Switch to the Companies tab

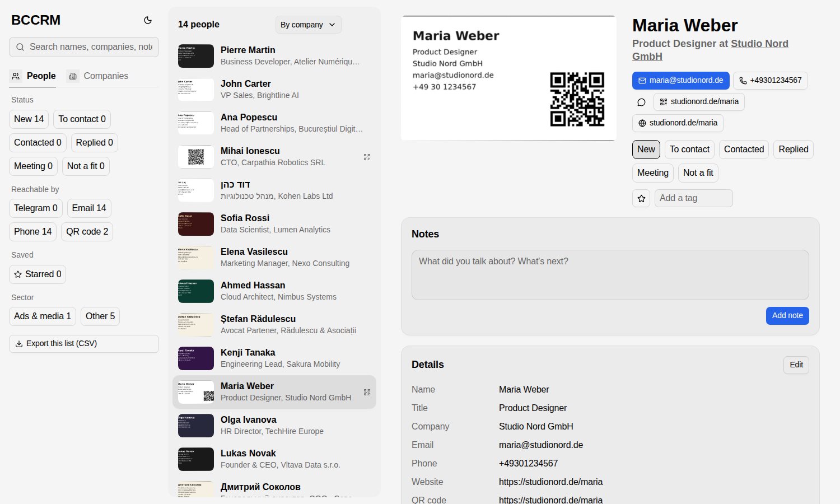pos(98,76)
